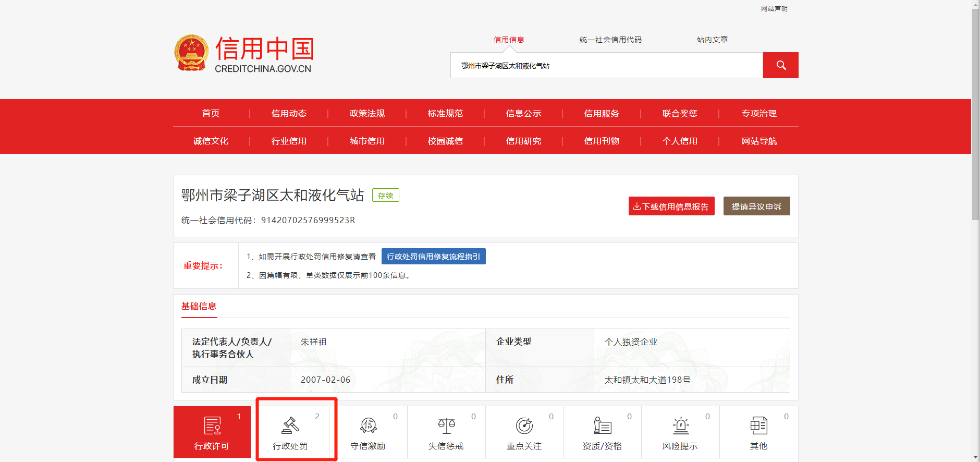
Task: Open 网站导航 navigation item
Action: pos(759,141)
